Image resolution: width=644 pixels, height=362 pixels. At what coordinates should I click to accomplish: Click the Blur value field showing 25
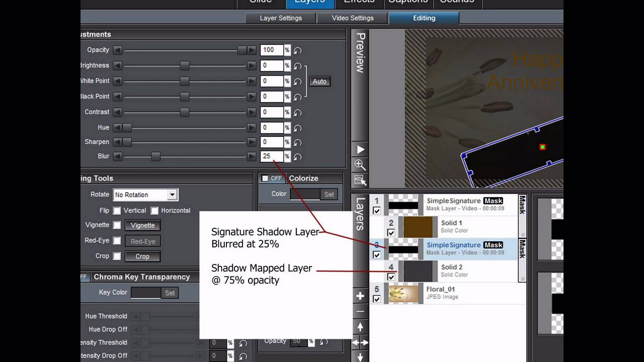(x=272, y=156)
